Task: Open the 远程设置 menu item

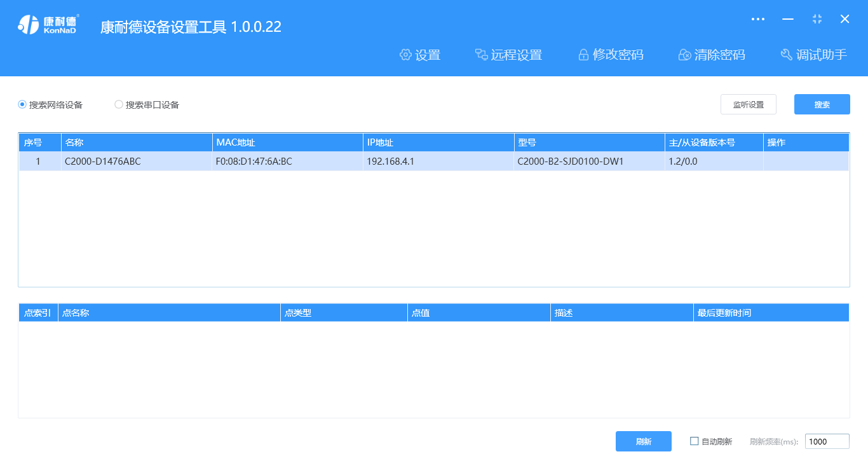Action: point(509,55)
